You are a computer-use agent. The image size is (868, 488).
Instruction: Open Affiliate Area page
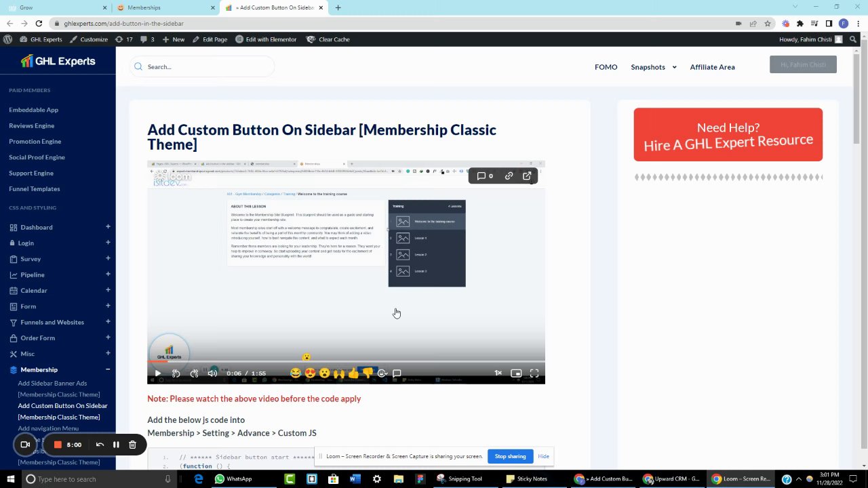pos(712,67)
